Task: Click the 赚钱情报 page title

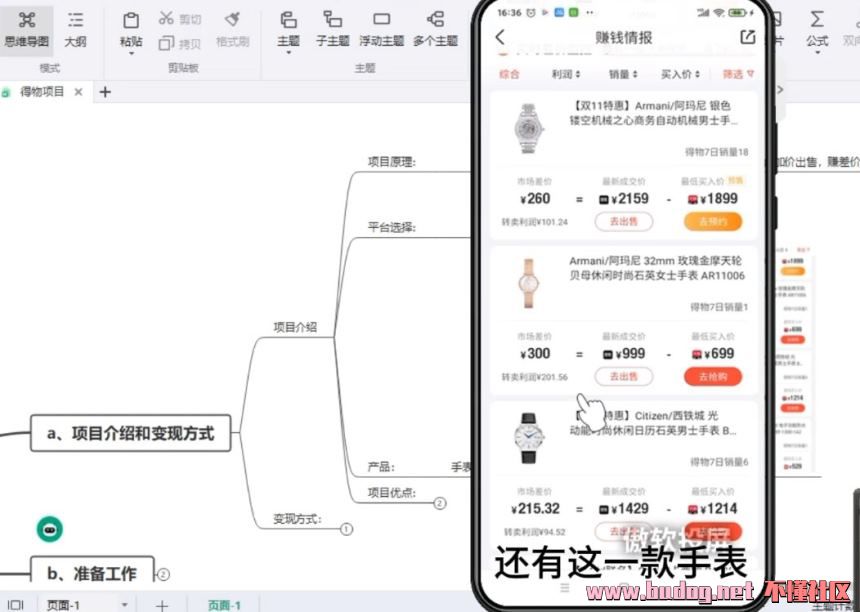Action: (624, 37)
